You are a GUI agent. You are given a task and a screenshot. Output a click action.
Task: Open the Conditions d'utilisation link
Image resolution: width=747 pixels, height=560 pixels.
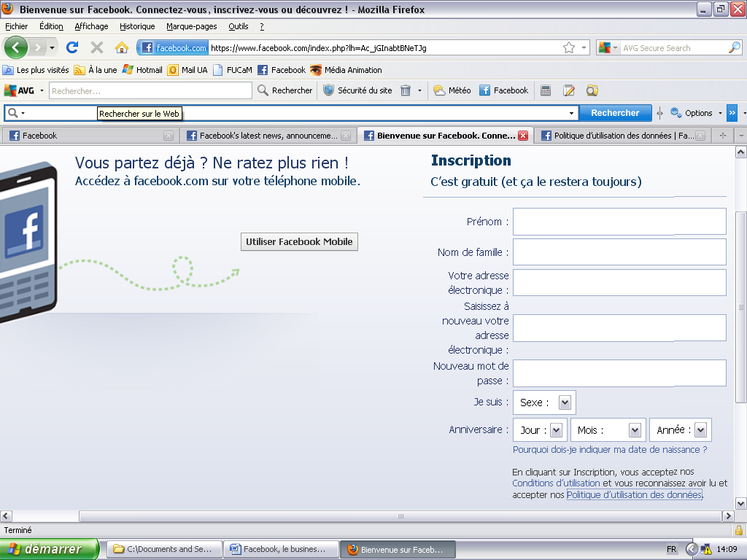[556, 483]
